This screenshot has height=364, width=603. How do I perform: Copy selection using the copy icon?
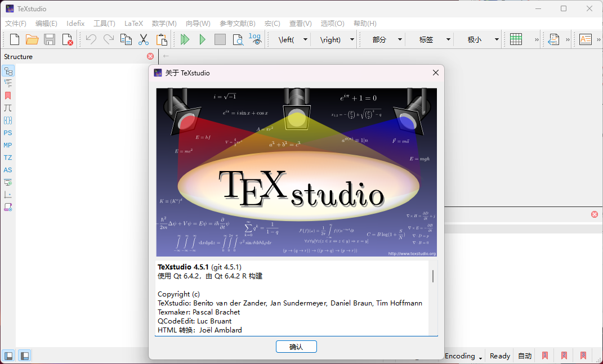click(126, 39)
